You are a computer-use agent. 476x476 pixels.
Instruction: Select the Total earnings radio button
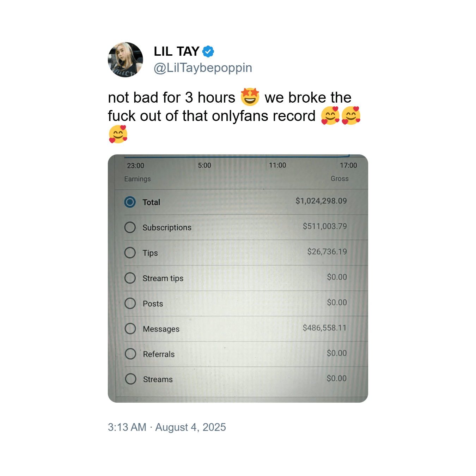coord(130,202)
